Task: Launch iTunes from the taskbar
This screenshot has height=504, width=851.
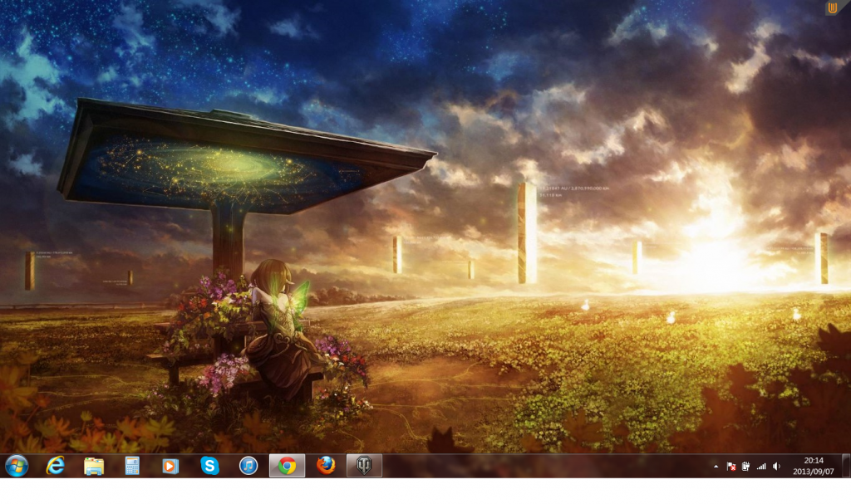Action: click(248, 466)
